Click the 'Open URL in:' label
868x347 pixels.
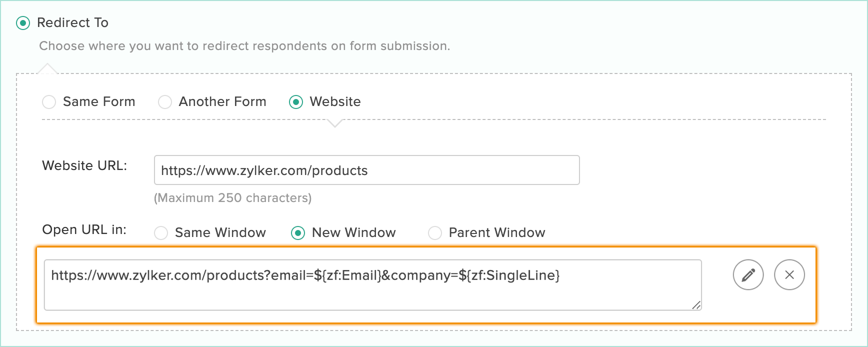point(84,229)
